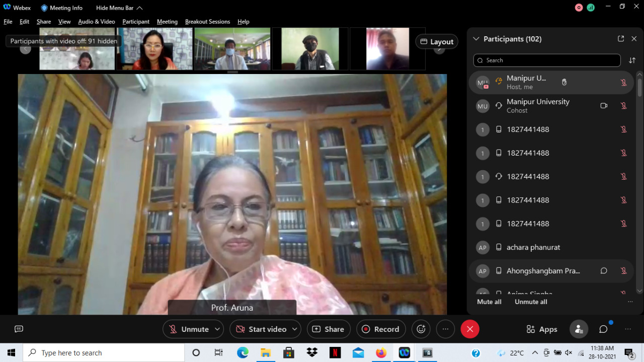This screenshot has height=362, width=644.
Task: Open the Apps button
Action: pyautogui.click(x=542, y=329)
